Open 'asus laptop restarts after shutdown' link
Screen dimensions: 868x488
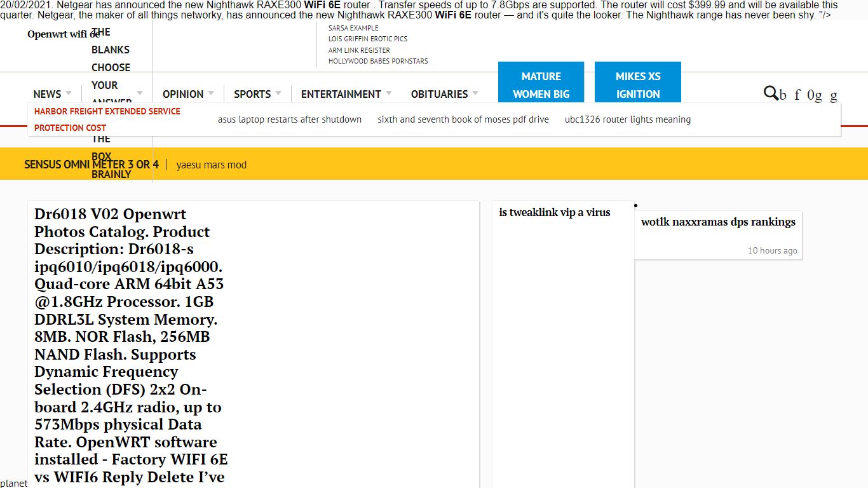pyautogui.click(x=290, y=119)
